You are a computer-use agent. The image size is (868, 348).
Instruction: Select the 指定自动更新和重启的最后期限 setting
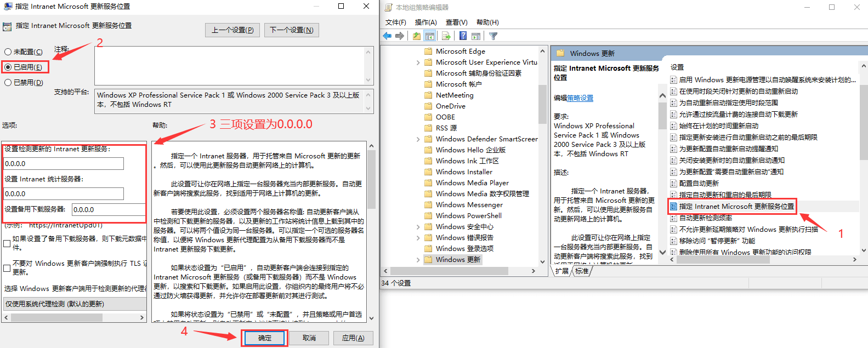pos(725,195)
